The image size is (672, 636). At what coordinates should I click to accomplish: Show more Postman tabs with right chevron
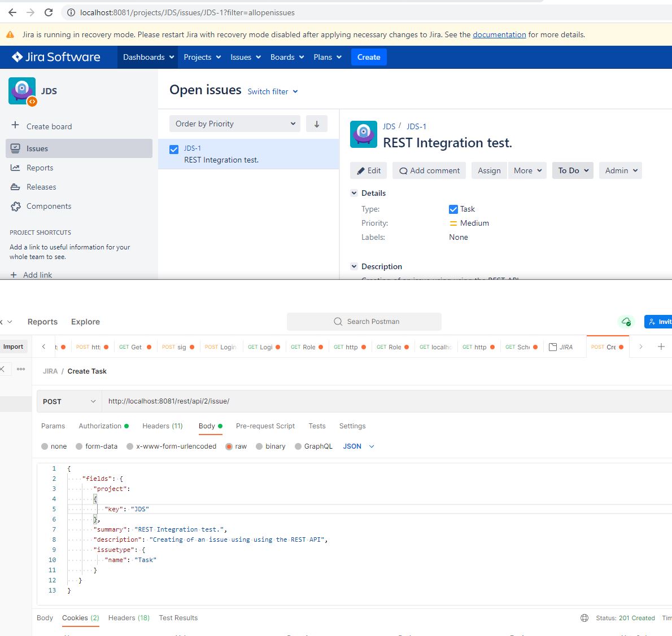(x=641, y=346)
